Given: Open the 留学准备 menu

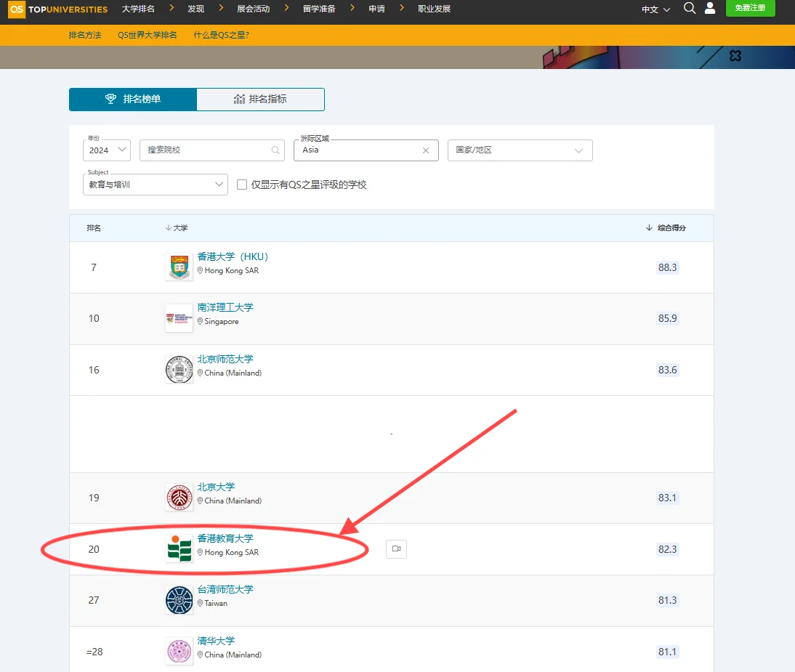Looking at the screenshot, I should tap(319, 9).
